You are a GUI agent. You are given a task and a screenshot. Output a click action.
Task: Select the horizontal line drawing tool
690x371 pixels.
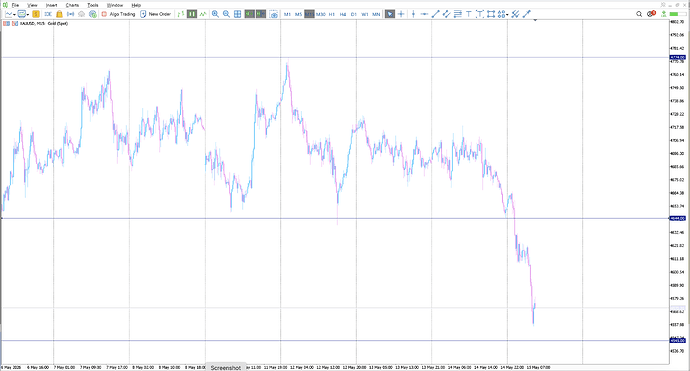(x=424, y=14)
